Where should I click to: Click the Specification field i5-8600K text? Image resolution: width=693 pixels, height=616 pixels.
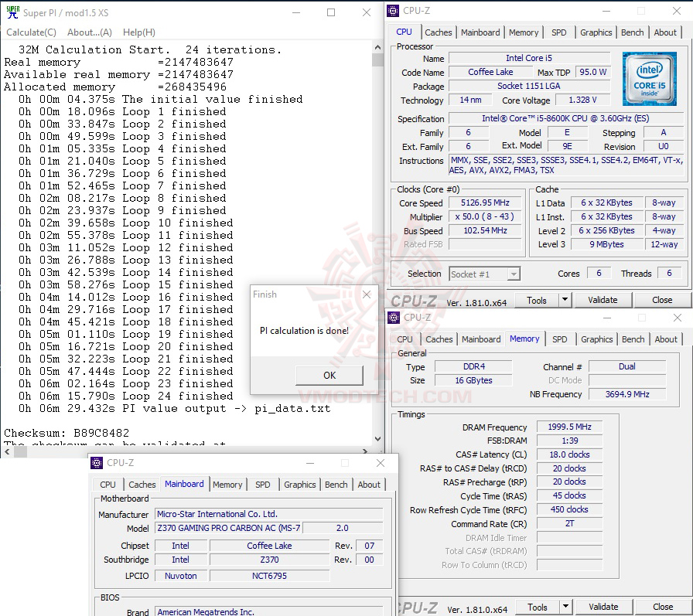point(565,118)
